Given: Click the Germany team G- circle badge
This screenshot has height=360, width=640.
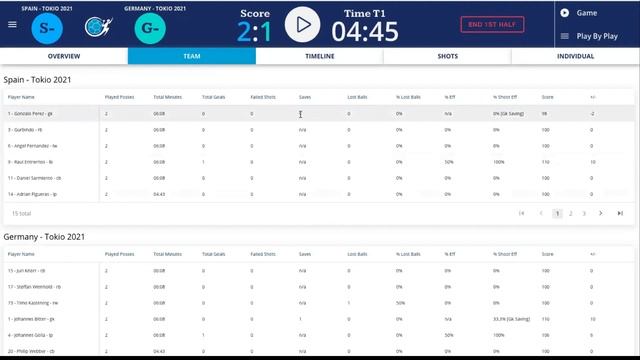Looking at the screenshot, I should tap(150, 28).
